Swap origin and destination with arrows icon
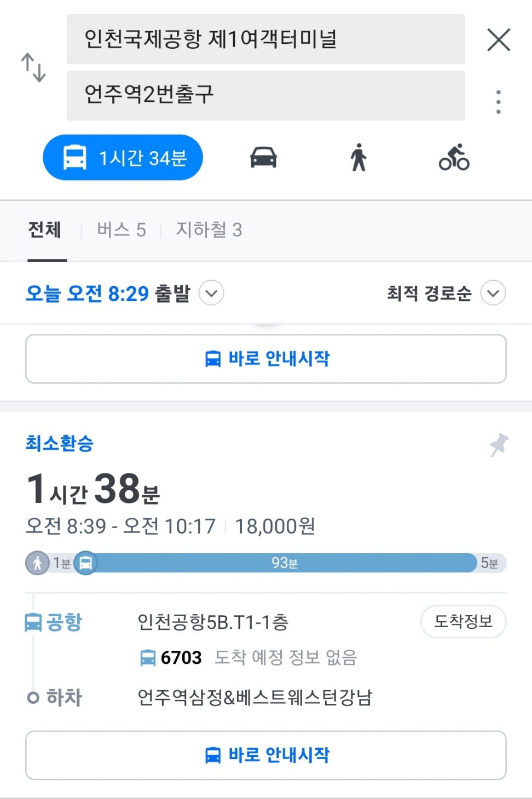The image size is (532, 799). click(x=33, y=67)
